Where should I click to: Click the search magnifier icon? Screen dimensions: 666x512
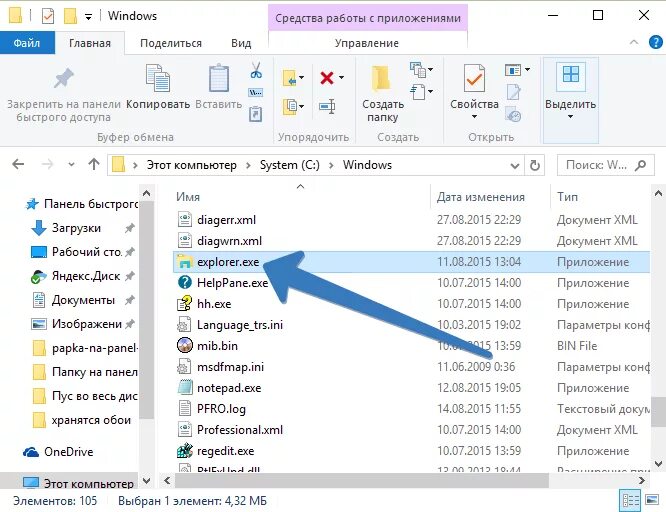point(641,165)
